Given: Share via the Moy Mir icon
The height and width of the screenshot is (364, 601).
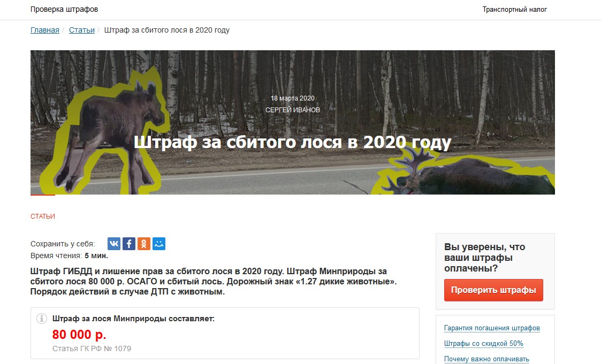Looking at the screenshot, I should coord(159,244).
